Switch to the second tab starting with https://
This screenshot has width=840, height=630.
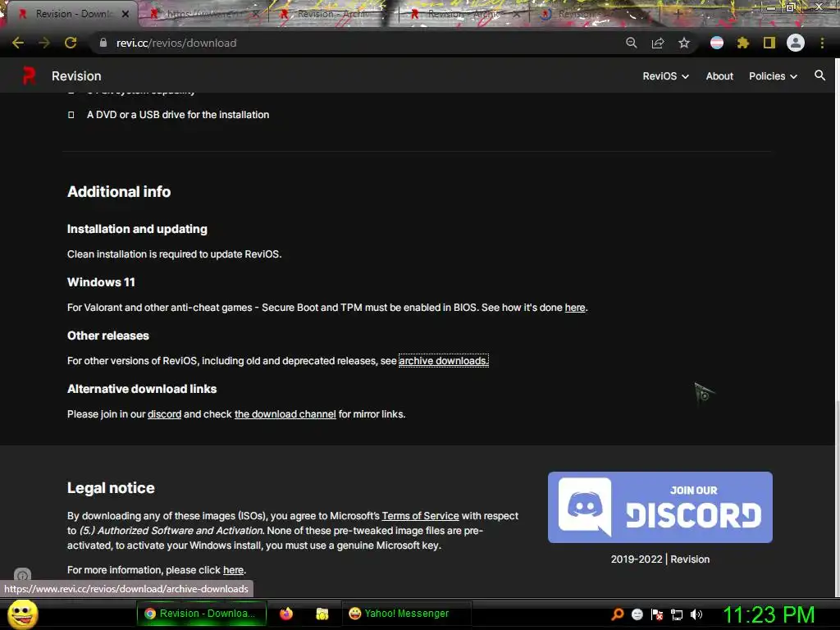pyautogui.click(x=202, y=14)
